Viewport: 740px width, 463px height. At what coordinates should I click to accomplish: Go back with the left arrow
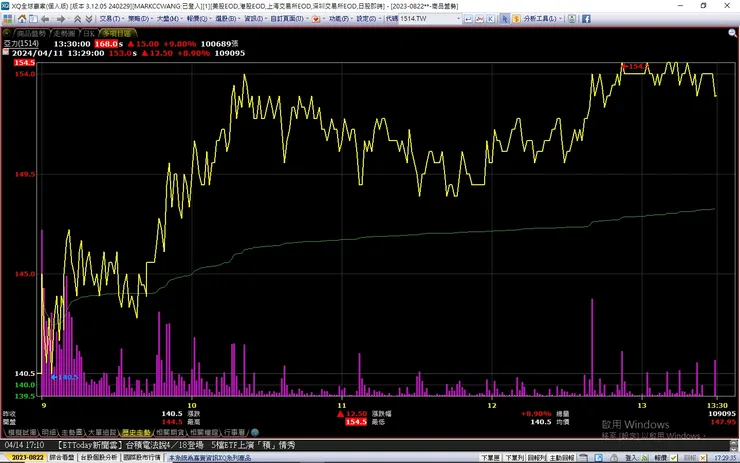tap(45, 19)
